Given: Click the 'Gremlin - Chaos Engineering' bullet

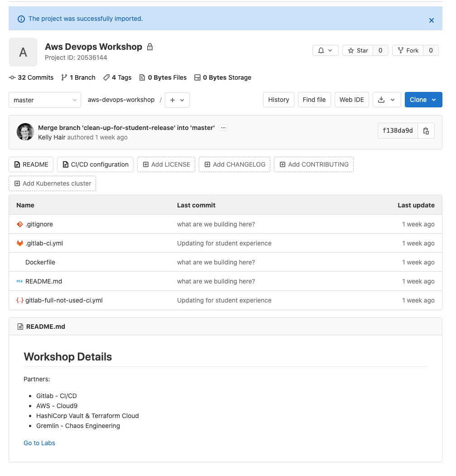Looking at the screenshot, I should [78, 426].
